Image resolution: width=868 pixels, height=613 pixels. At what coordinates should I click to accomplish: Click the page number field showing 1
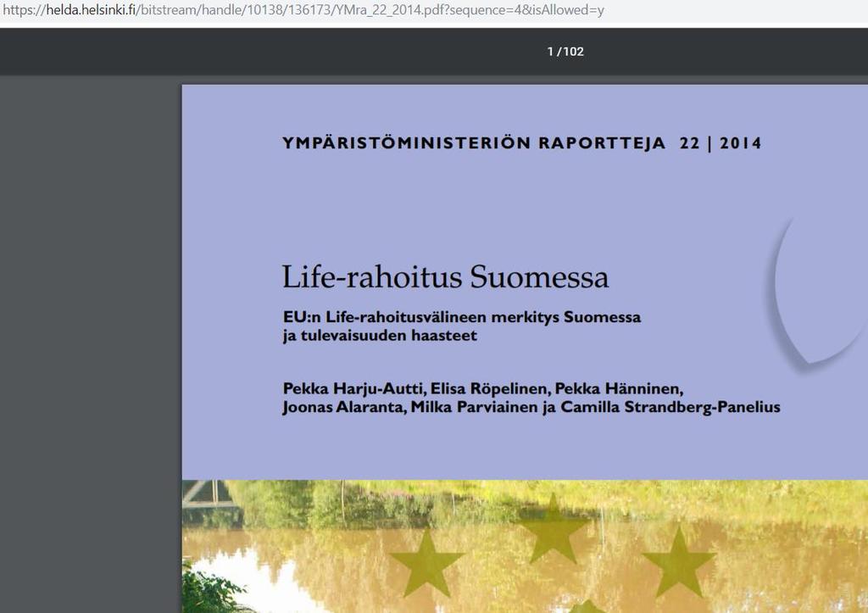[550, 52]
